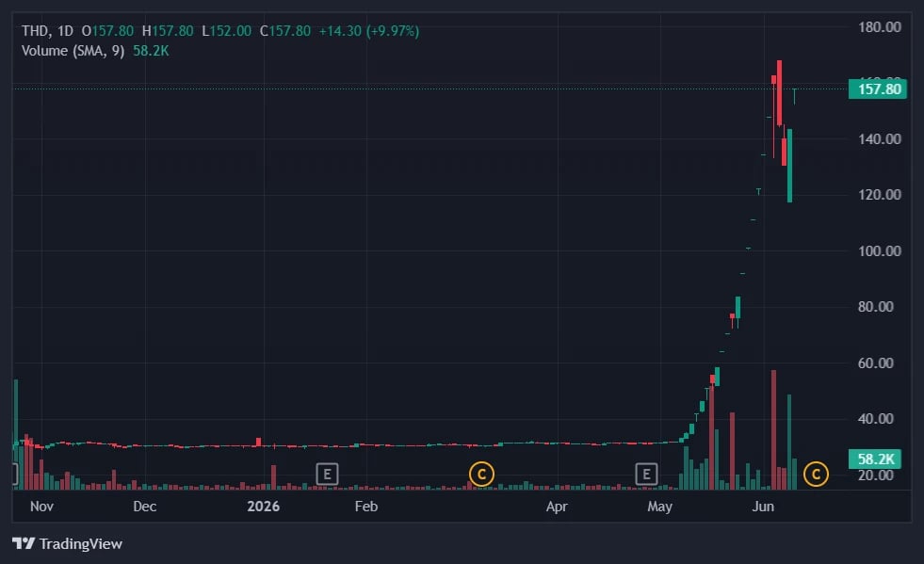Click the May label on time axis
Image resolution: width=924 pixels, height=564 pixels.
coord(660,507)
